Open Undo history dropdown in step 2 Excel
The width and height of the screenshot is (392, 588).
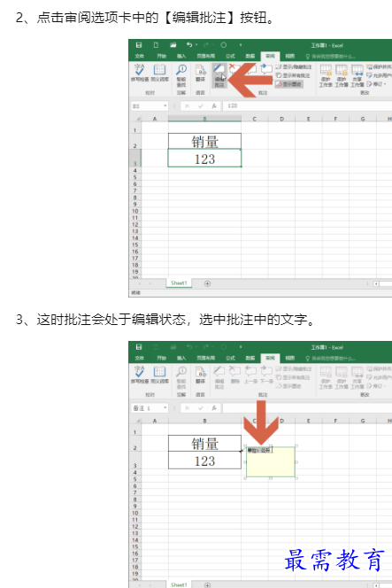click(x=196, y=45)
